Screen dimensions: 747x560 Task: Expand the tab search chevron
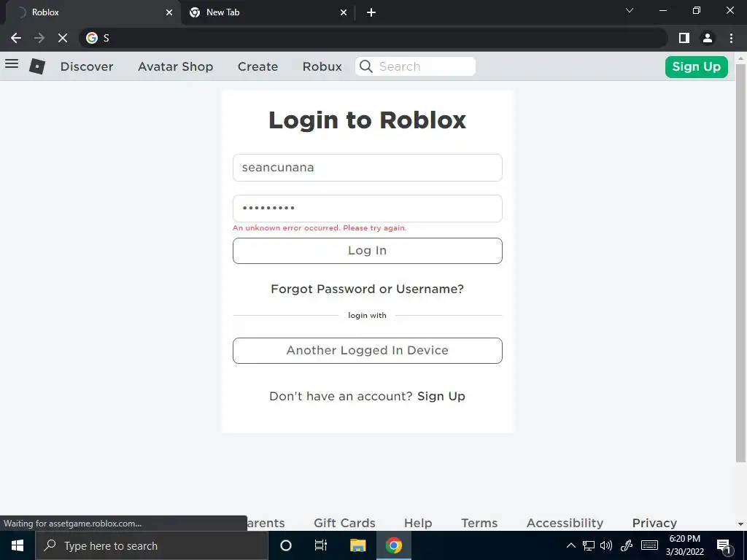[x=630, y=10]
